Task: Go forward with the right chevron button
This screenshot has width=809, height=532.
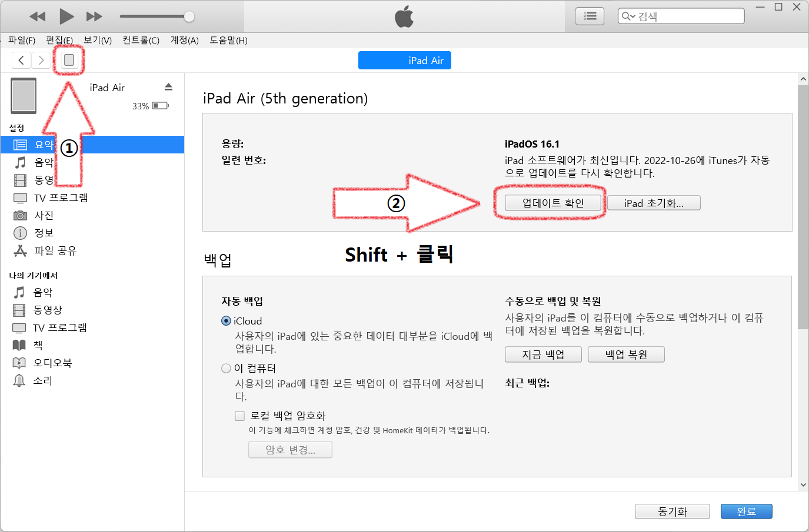Action: coord(41,60)
